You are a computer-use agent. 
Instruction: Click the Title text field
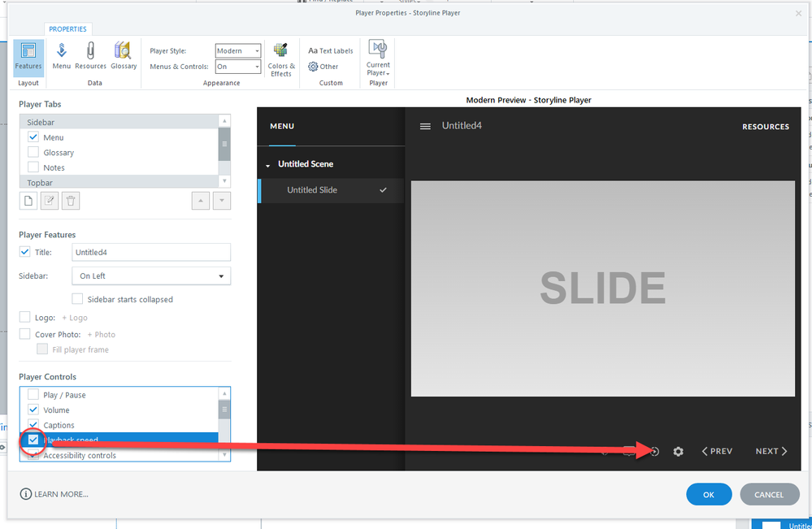[x=151, y=253]
